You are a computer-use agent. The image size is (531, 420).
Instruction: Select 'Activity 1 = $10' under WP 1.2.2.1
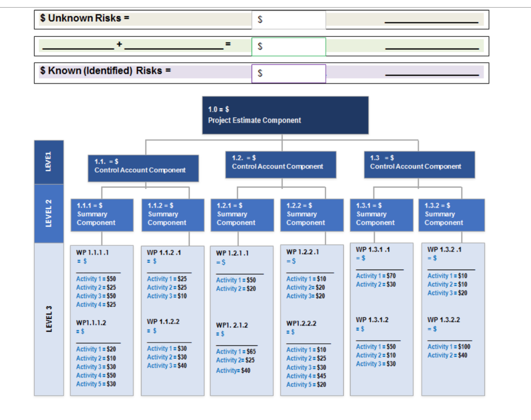point(306,279)
